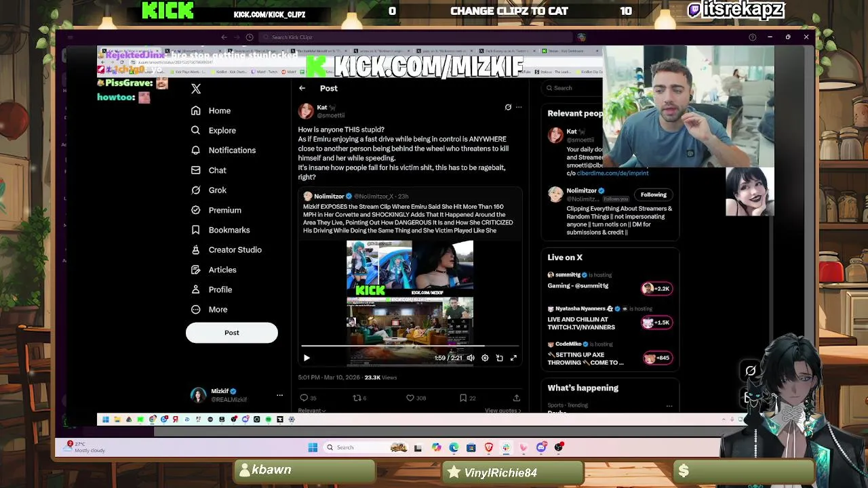The height and width of the screenshot is (488, 868).
Task: Open Microsoft Store in taskbar
Action: [471, 447]
